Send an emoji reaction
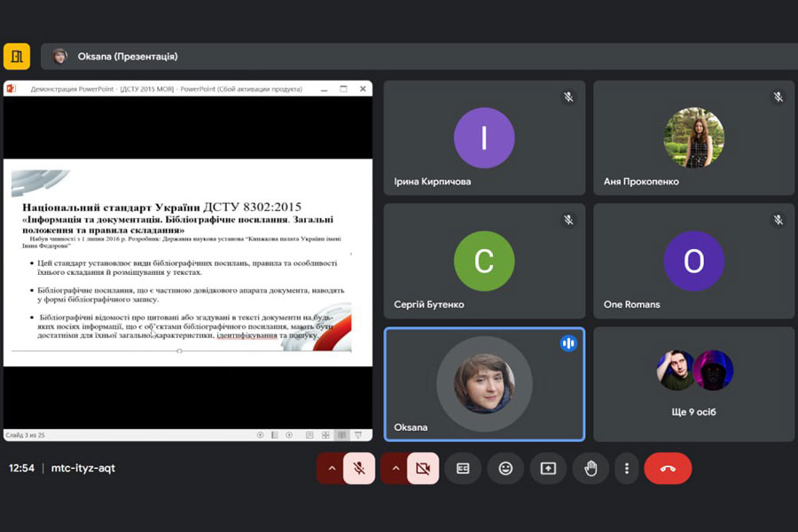Screen dimensions: 798x532 [x=505, y=468]
